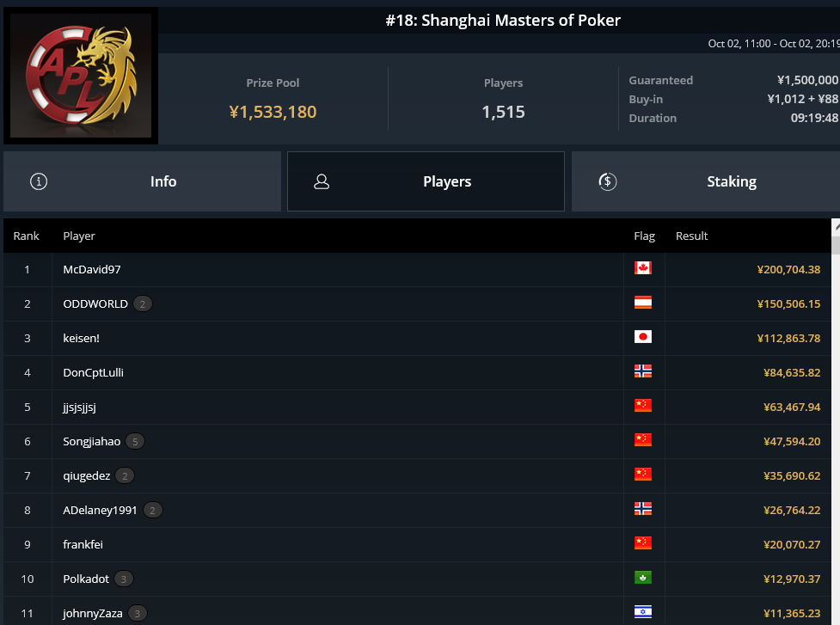Click the Norway flag for DonCptLulli
This screenshot has height=625, width=840.
(643, 371)
